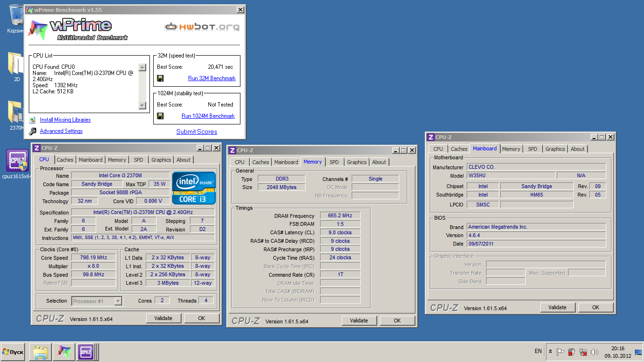Image resolution: width=644 pixels, height=362 pixels.
Task: Click the CAS# Latency value 9.0 clocks
Action: 340,233
